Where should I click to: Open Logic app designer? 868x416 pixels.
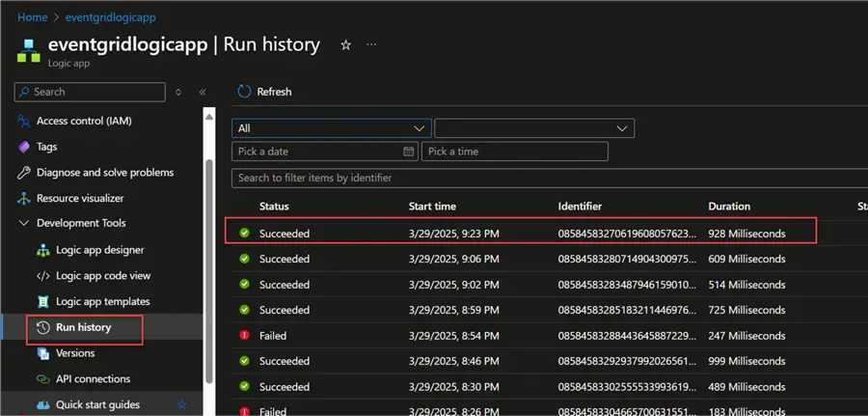[x=100, y=250]
